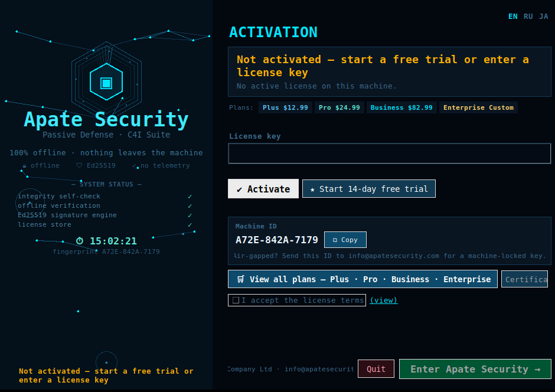Image resolution: width=555 pixels, height=392 pixels.
Task: Click the Activate button
Action: pyautogui.click(x=263, y=189)
